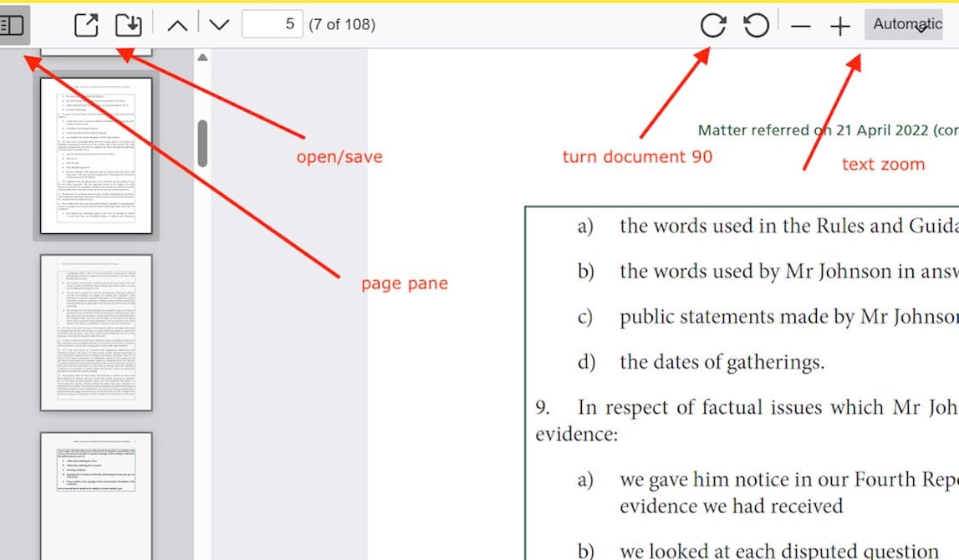Rotate document clockwise

tap(713, 25)
